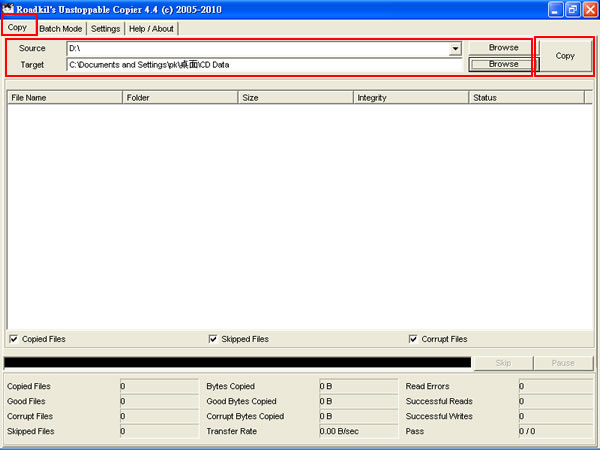600x450 pixels.
Task: Click the Read Errors value field
Action: [556, 386]
